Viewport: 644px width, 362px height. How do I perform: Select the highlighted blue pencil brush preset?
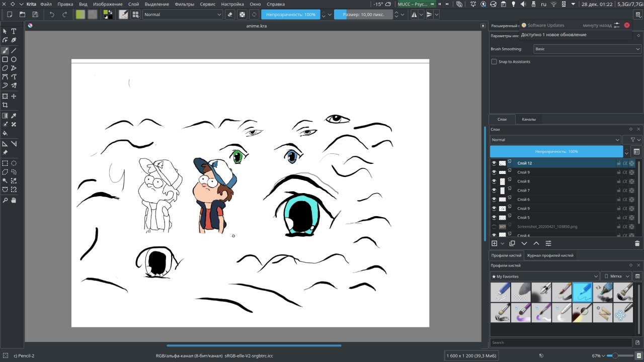tap(582, 292)
